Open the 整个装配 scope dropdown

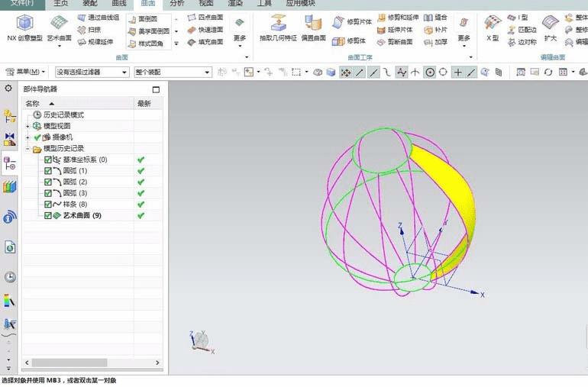coord(172,72)
